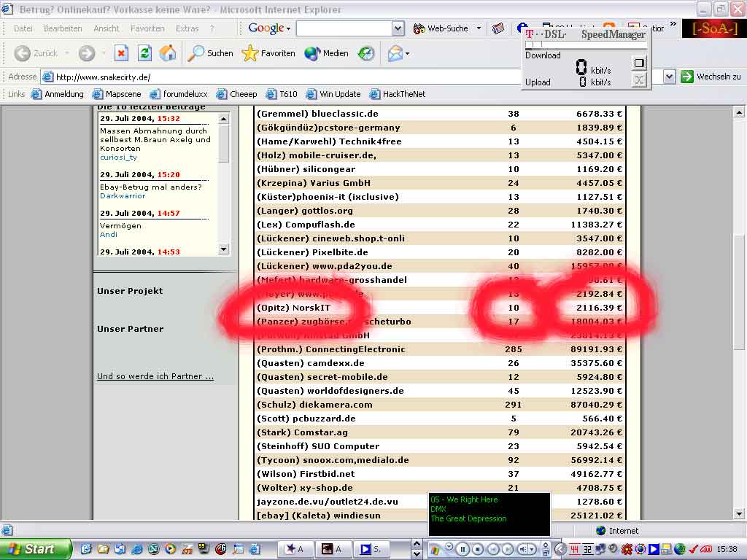Open the Medien pane
747x560 pixels.
(327, 53)
